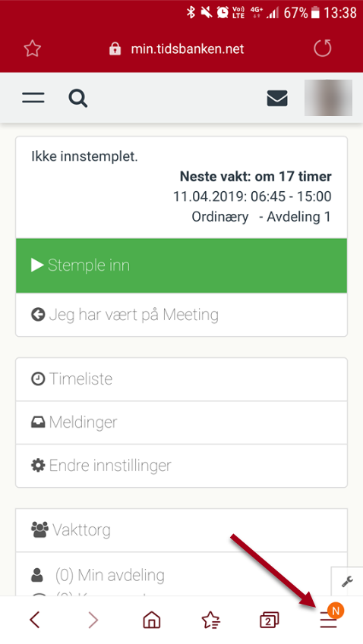Tap the blurred profile picture
363x644 pixels.
click(x=328, y=98)
